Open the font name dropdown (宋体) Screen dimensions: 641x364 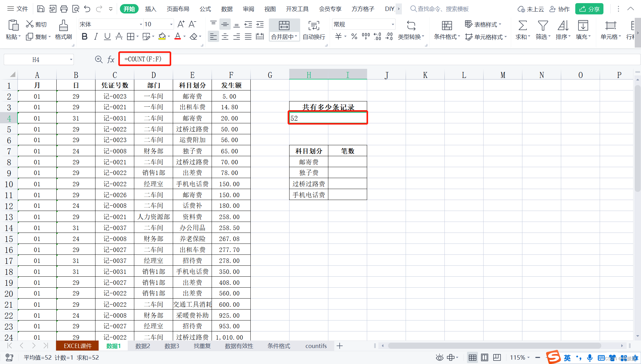pyautogui.click(x=141, y=24)
